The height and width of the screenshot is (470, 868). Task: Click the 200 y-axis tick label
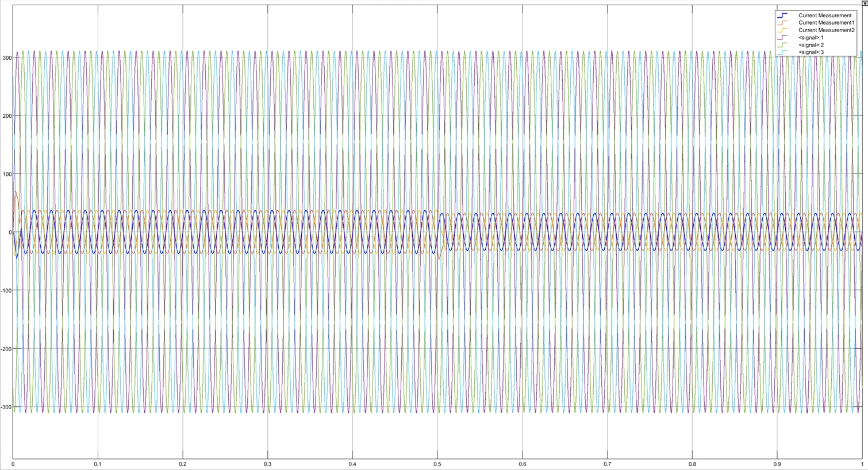[x=6, y=116]
